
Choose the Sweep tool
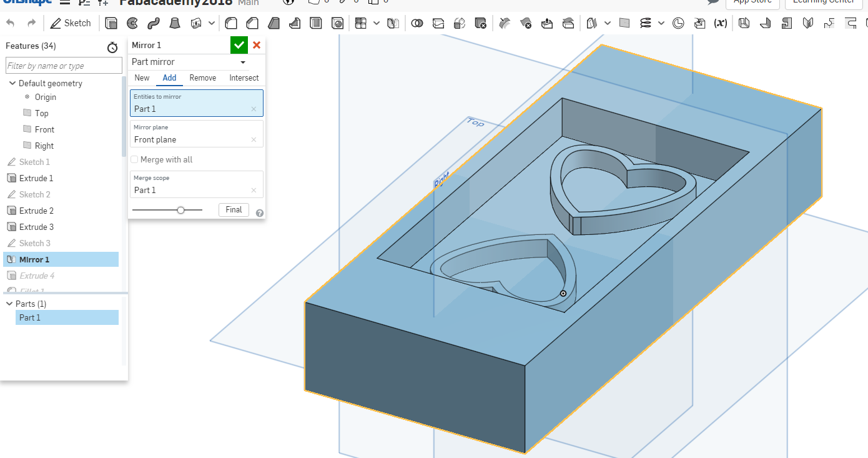tap(154, 23)
